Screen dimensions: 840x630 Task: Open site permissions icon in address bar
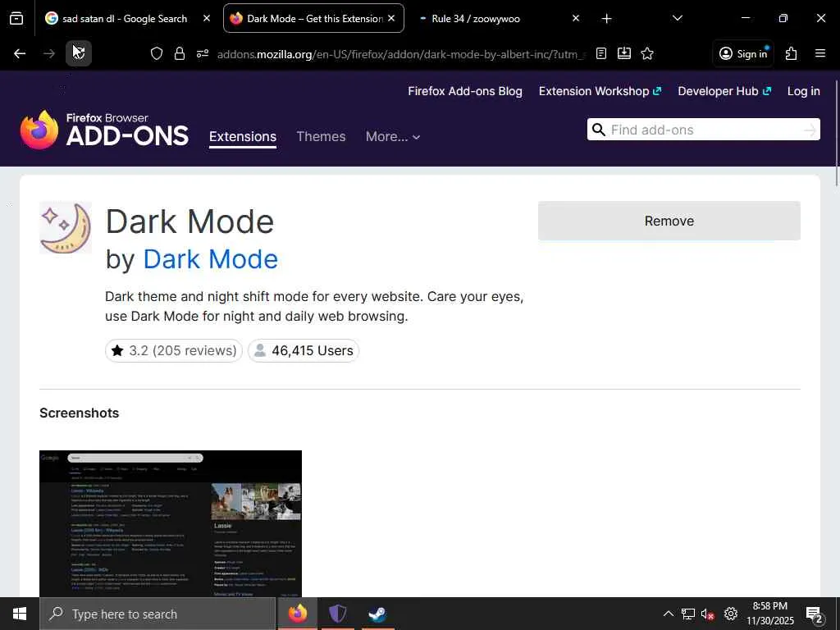[x=203, y=53]
